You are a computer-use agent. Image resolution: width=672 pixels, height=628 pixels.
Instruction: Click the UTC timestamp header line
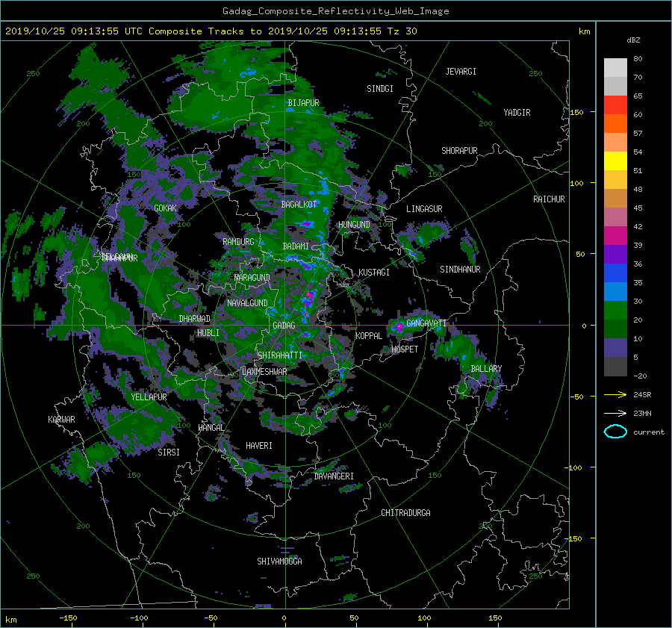coord(211,31)
